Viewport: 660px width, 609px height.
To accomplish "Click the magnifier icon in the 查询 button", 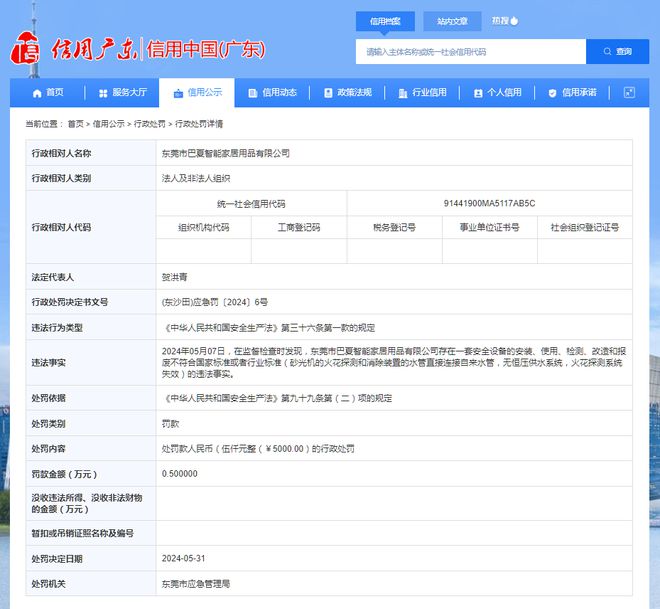I will point(607,51).
